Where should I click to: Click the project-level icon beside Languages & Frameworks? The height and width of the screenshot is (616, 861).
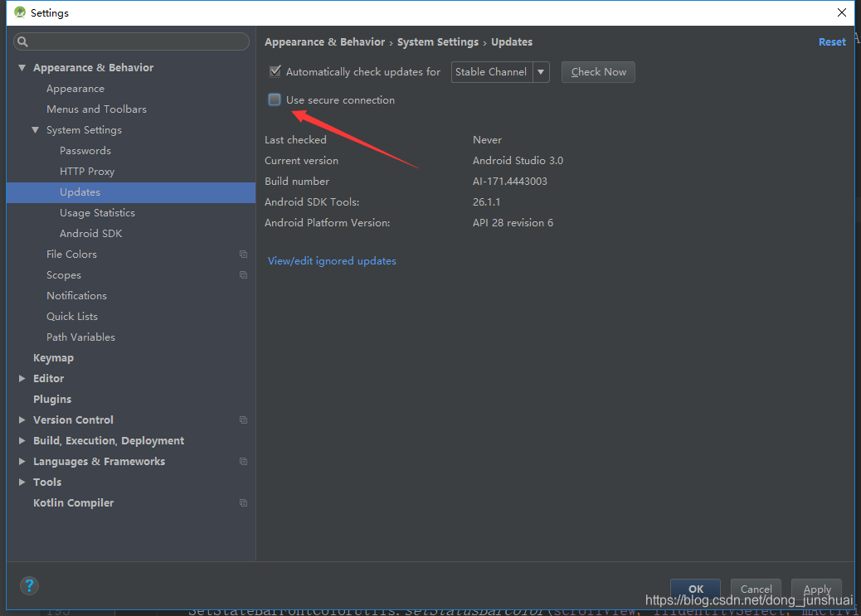tap(243, 462)
